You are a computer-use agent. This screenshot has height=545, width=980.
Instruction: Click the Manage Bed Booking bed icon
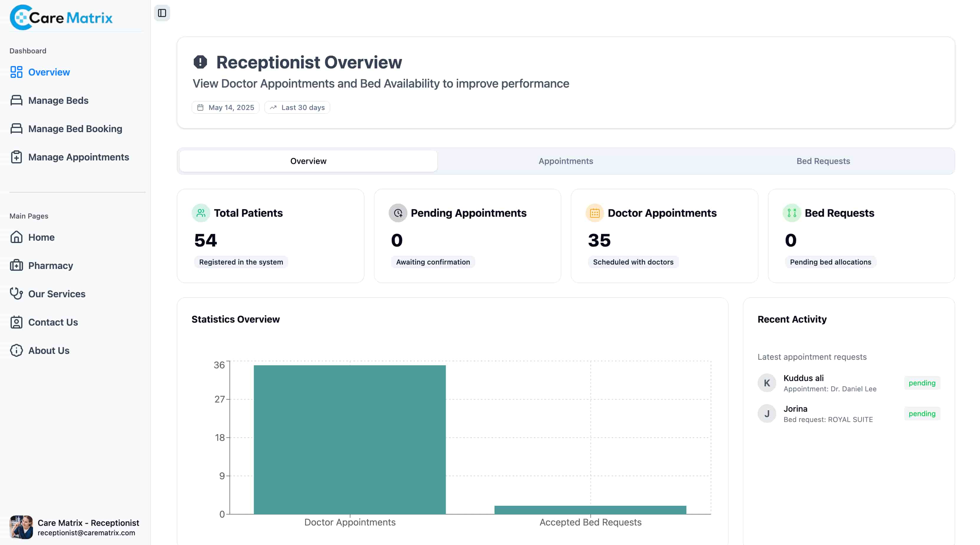tap(17, 129)
